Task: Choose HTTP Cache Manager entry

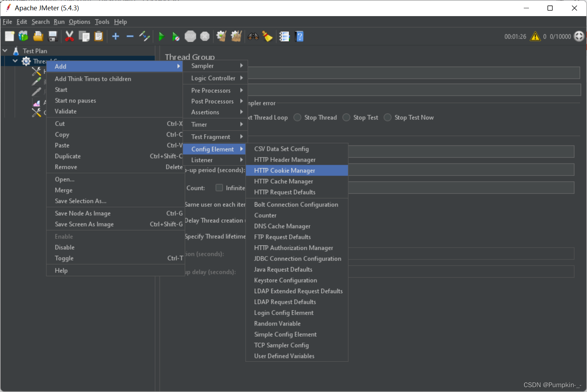Action: click(297, 181)
